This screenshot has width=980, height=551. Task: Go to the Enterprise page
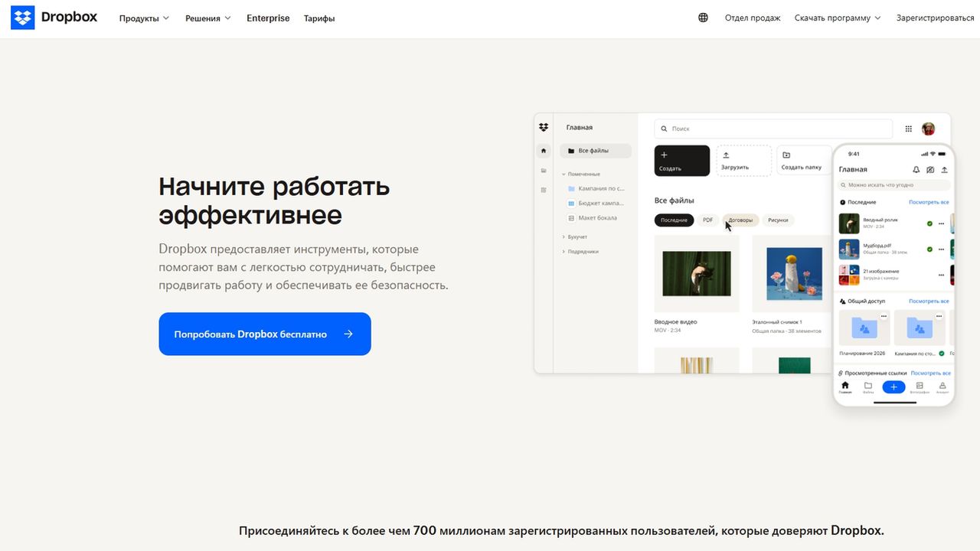click(x=268, y=18)
